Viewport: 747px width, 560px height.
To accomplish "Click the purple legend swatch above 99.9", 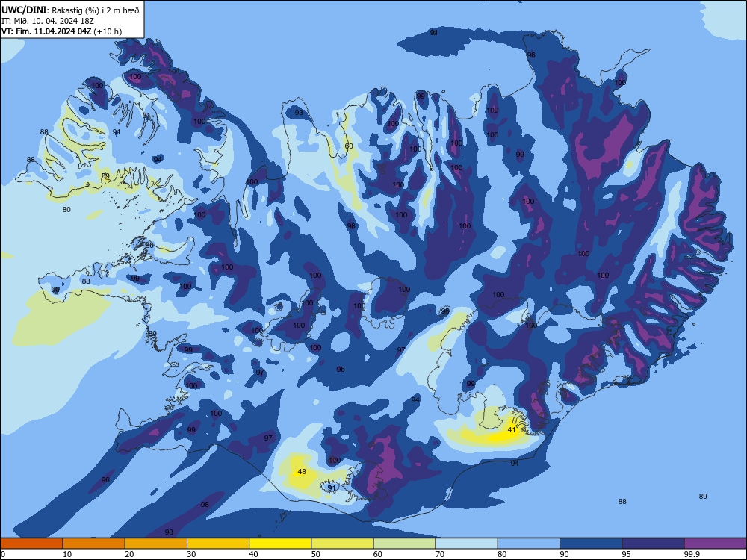I will point(715,544).
